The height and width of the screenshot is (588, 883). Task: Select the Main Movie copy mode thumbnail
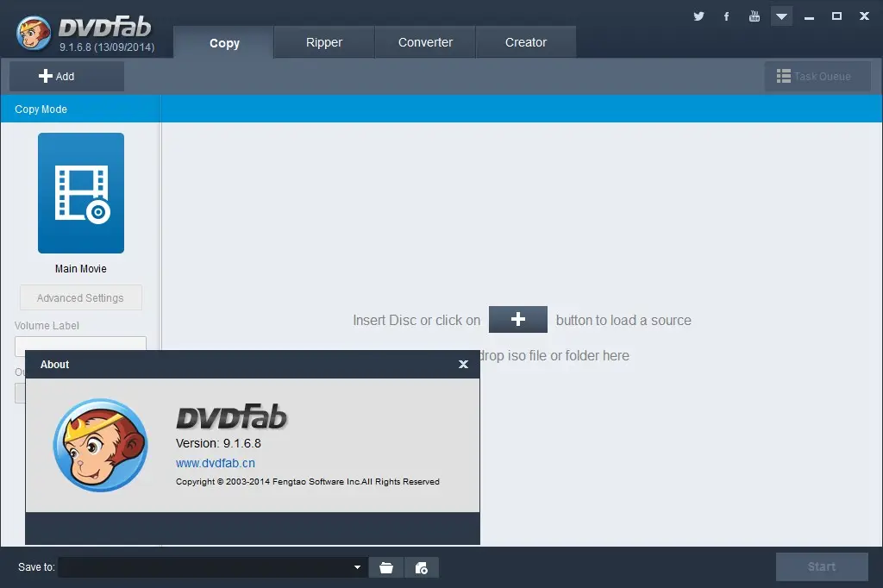click(81, 193)
